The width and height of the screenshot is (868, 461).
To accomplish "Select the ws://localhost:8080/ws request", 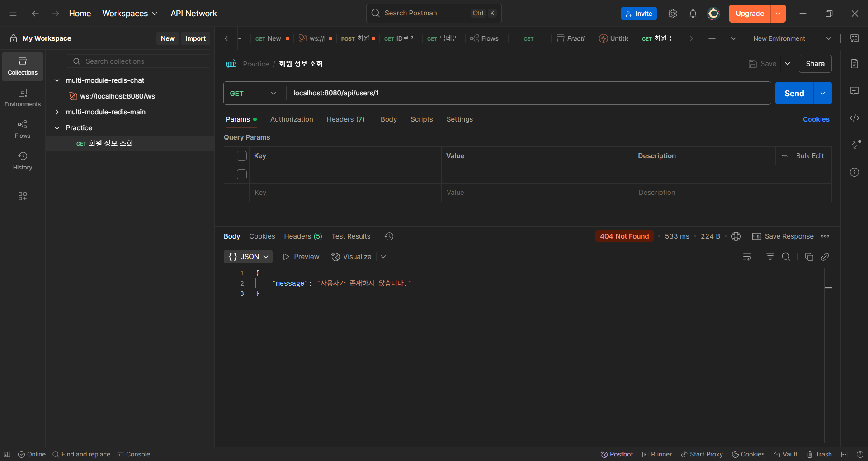I will [x=117, y=96].
